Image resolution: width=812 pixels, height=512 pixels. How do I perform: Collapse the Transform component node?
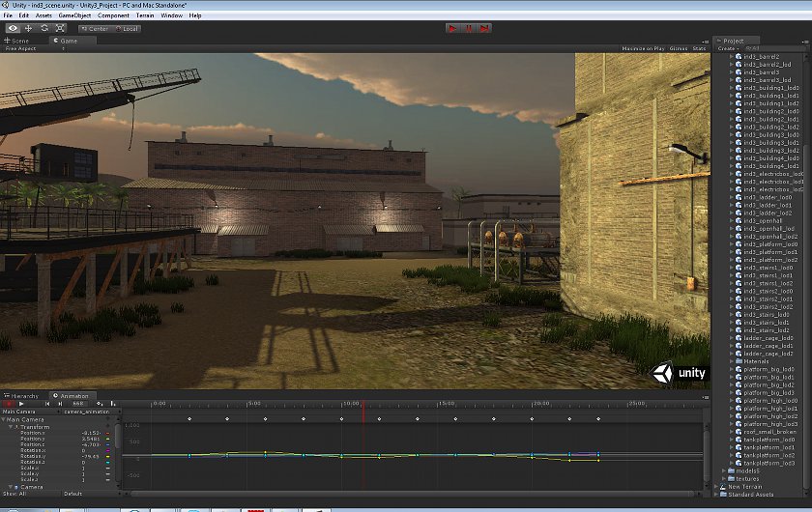point(11,427)
